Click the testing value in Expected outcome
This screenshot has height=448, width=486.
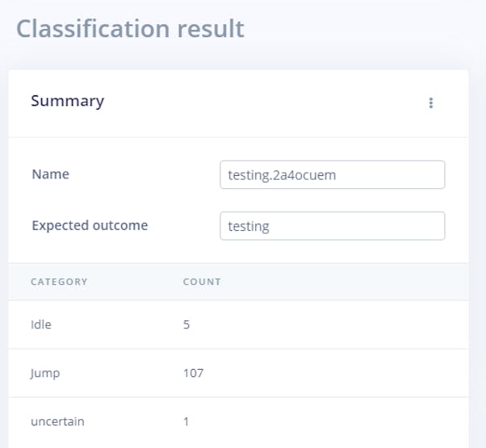coord(249,227)
